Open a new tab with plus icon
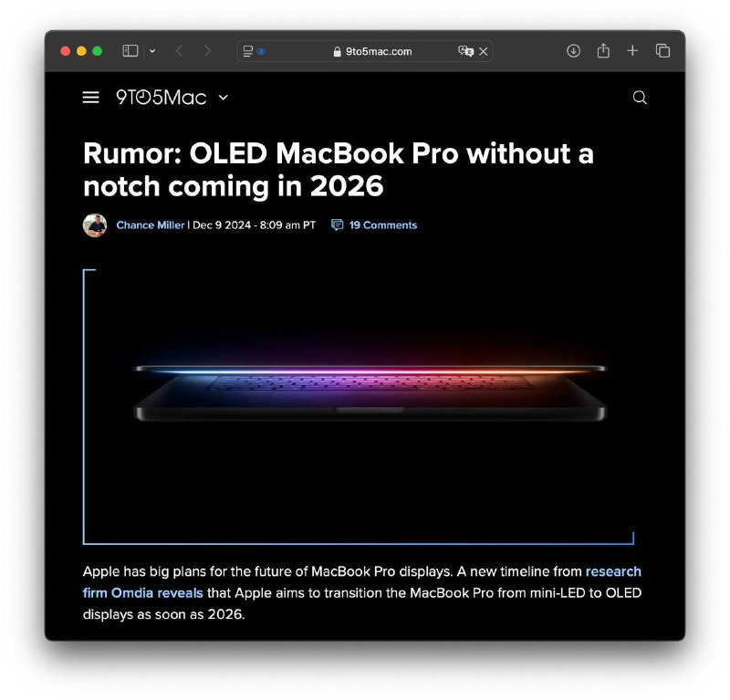Viewport: 730px width, 700px height. click(x=632, y=51)
